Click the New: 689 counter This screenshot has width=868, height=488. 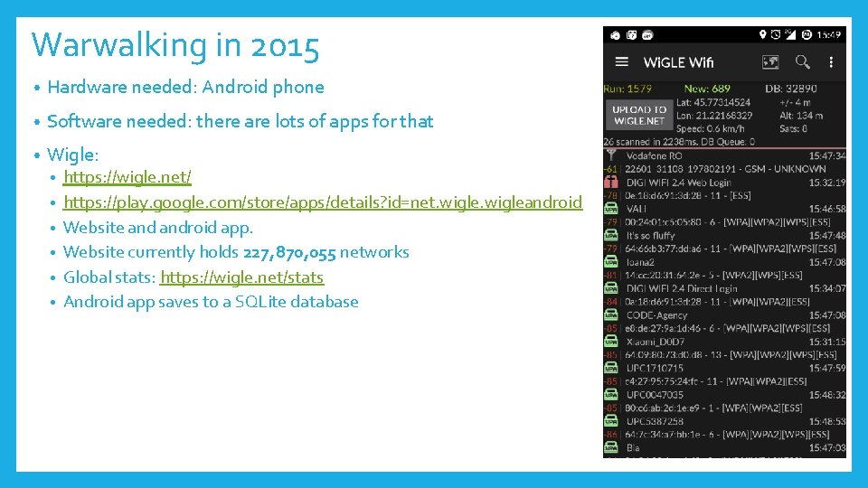pyautogui.click(x=707, y=89)
